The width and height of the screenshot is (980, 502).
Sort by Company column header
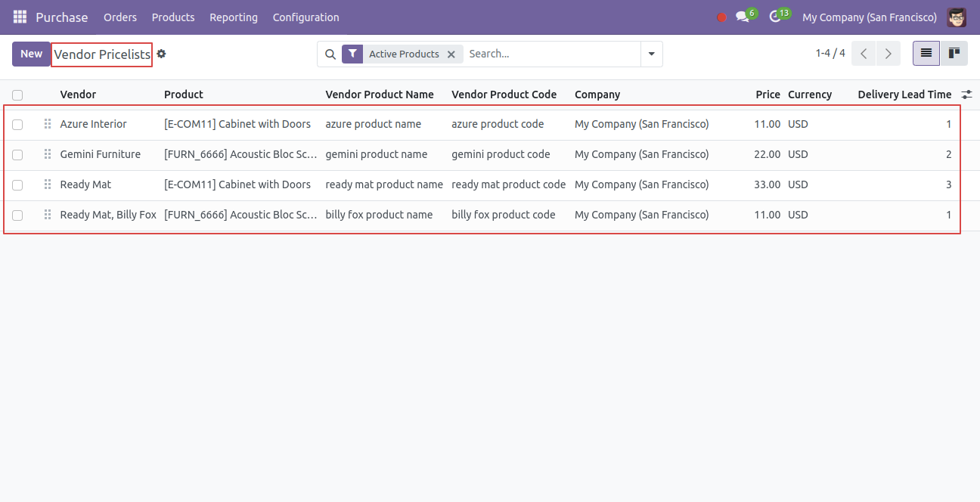[597, 95]
